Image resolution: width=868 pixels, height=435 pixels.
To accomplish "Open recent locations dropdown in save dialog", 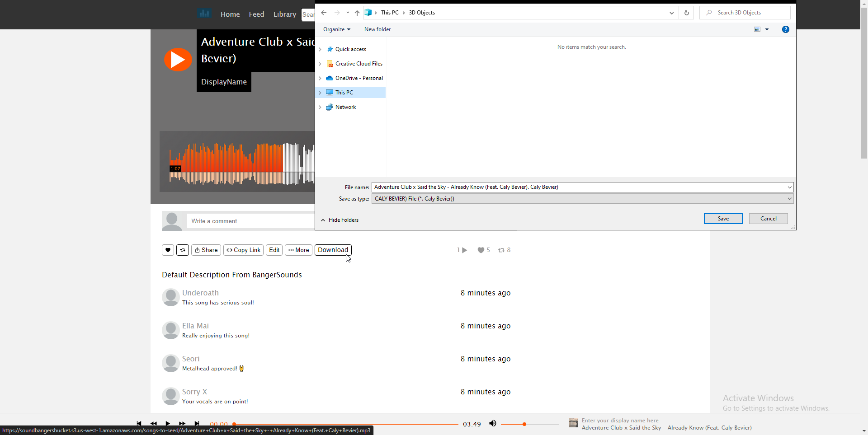I will click(348, 13).
